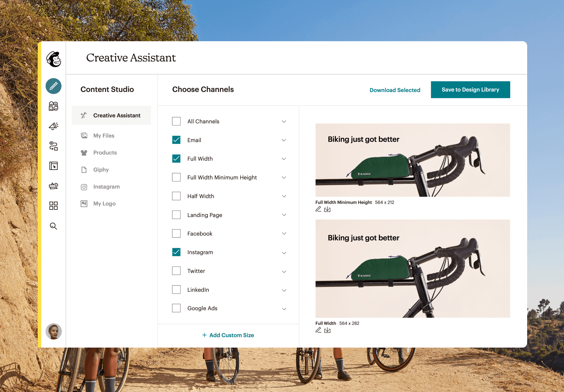The width and height of the screenshot is (564, 392).
Task: Open the Audience icon in sidebar
Action: pyautogui.click(x=54, y=106)
